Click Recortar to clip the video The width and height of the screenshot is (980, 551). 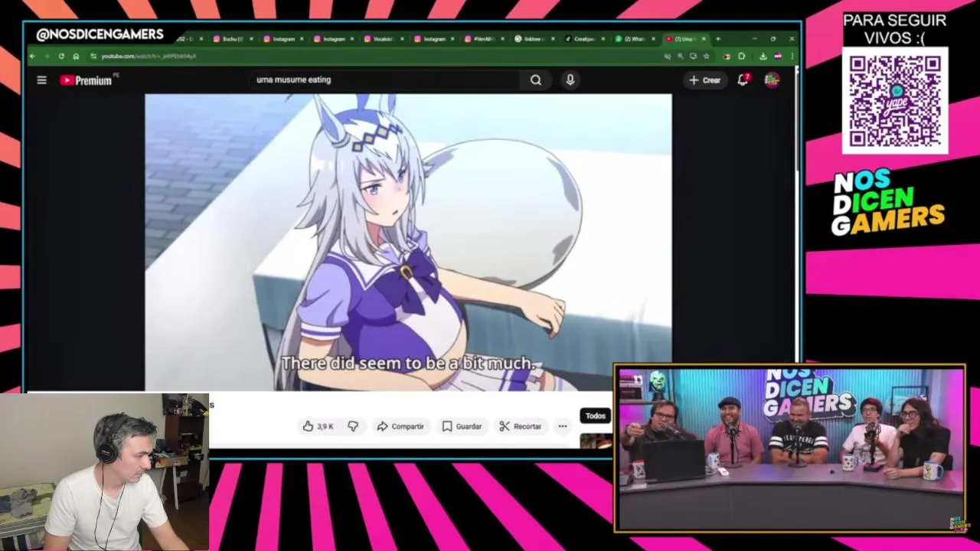click(521, 426)
